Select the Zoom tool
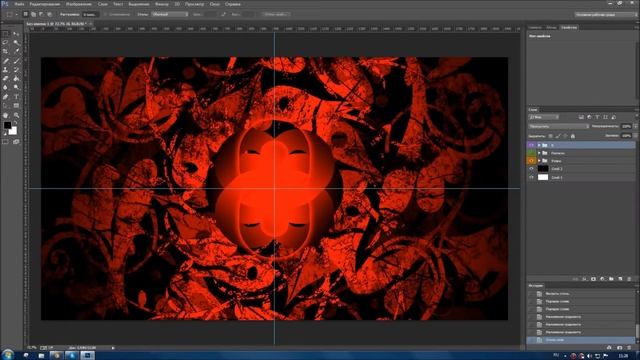Image resolution: width=640 pixels, height=360 pixels. point(16,115)
